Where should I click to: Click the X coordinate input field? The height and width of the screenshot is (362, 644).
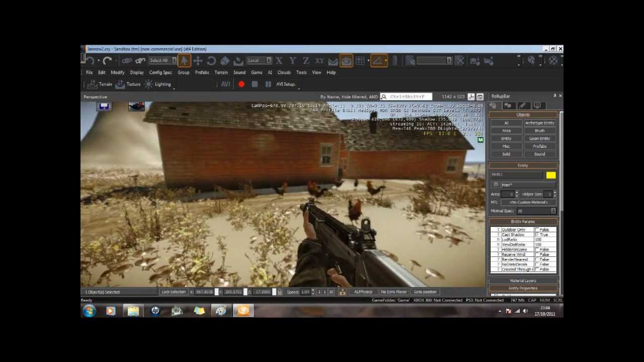[x=204, y=292]
